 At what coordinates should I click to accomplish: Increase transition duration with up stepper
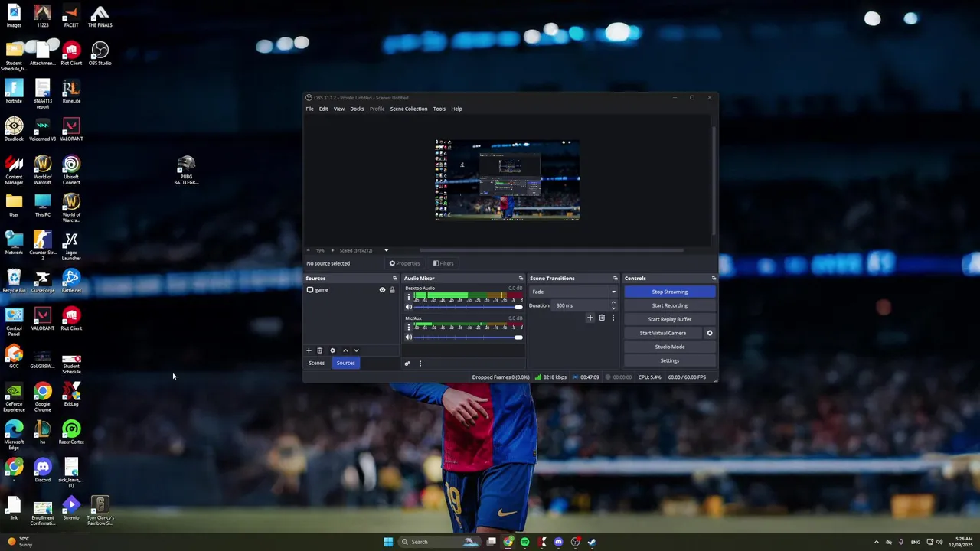(x=613, y=303)
